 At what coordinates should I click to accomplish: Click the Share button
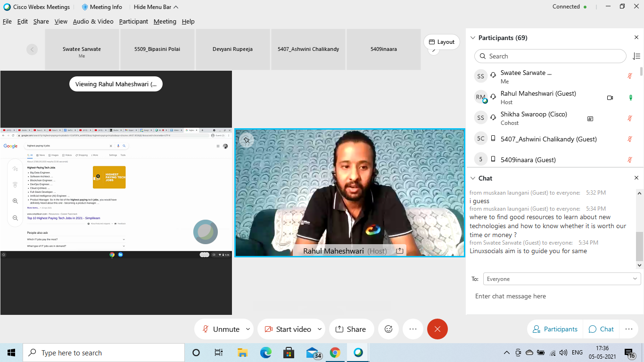350,329
